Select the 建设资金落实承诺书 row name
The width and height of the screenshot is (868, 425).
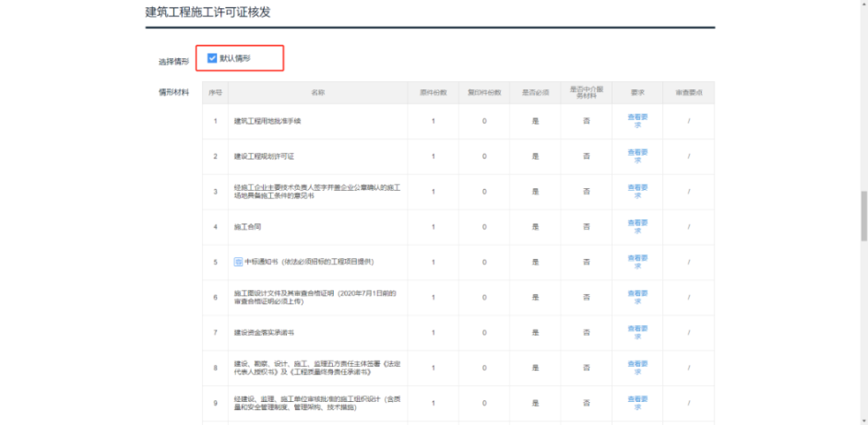coord(264,332)
